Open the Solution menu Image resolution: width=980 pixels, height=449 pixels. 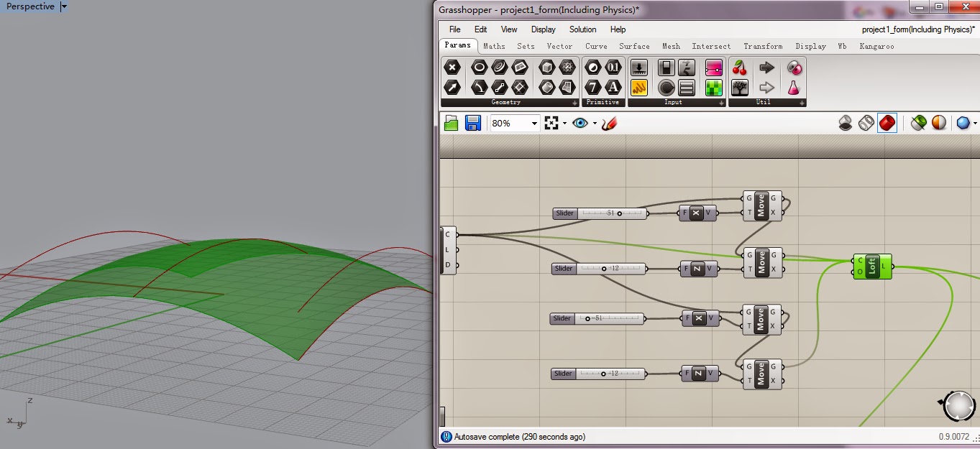(x=582, y=29)
